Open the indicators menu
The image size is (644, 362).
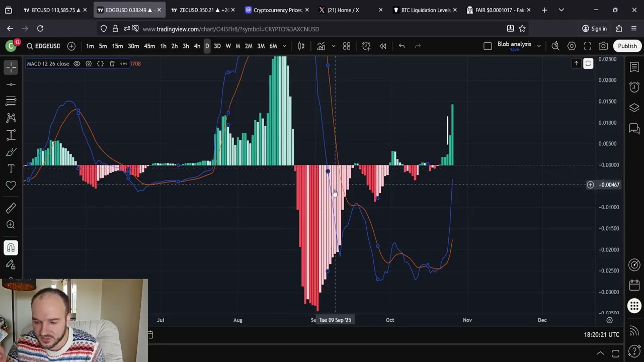click(x=321, y=46)
